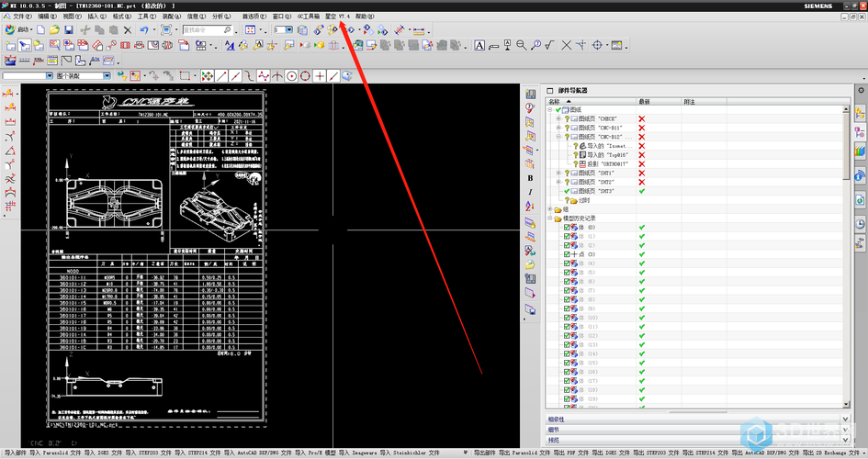Create a new file with the blank page icon
This screenshot has height=459, width=868.
(x=41, y=30)
